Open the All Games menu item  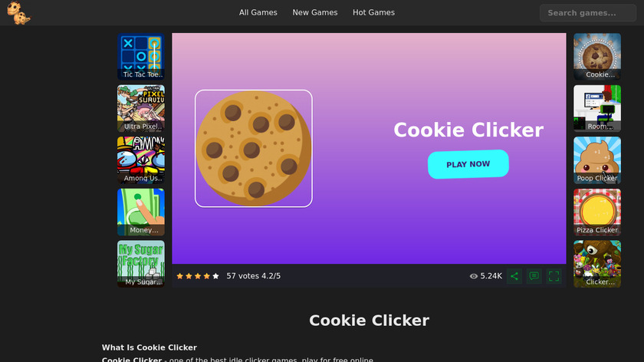[x=258, y=13]
